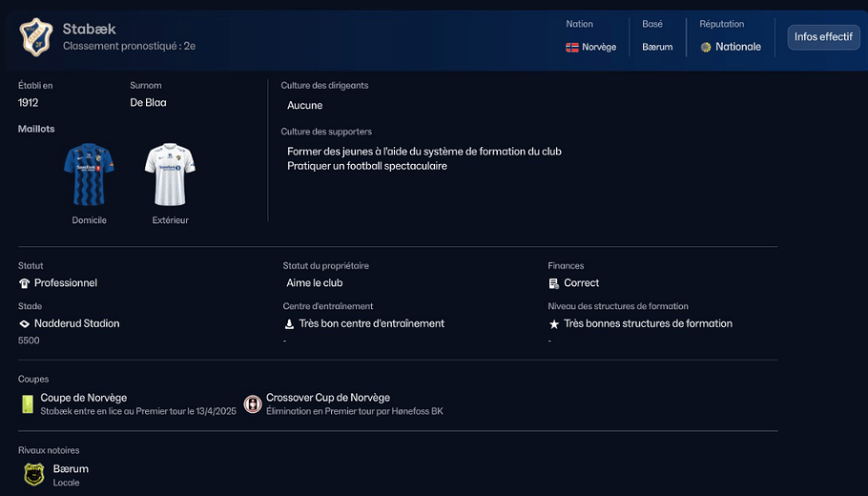Click the Bærum rival club crest
The width and height of the screenshot is (868, 496).
(34, 474)
